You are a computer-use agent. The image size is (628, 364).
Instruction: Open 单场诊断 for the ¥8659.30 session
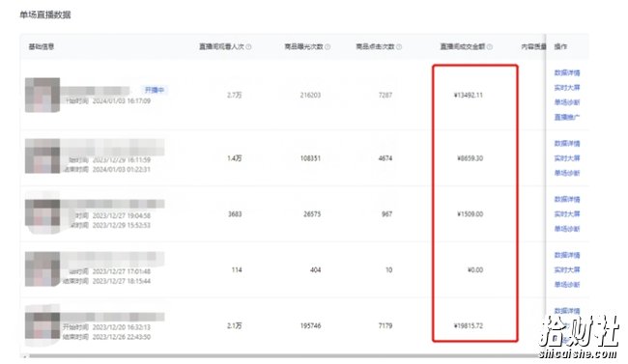(567, 173)
